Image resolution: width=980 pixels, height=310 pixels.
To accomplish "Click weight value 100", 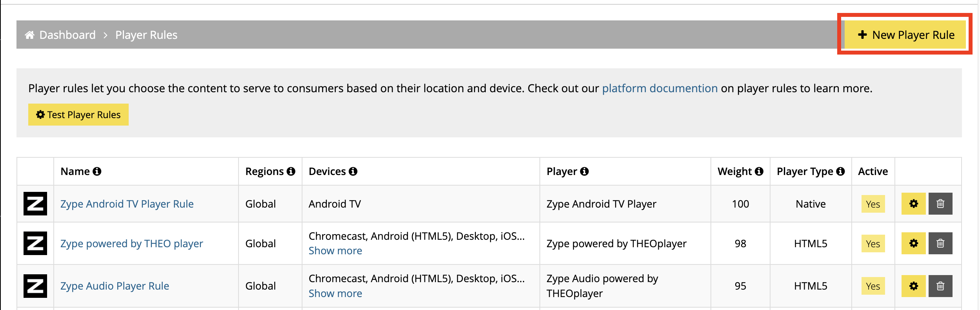I will click(740, 204).
